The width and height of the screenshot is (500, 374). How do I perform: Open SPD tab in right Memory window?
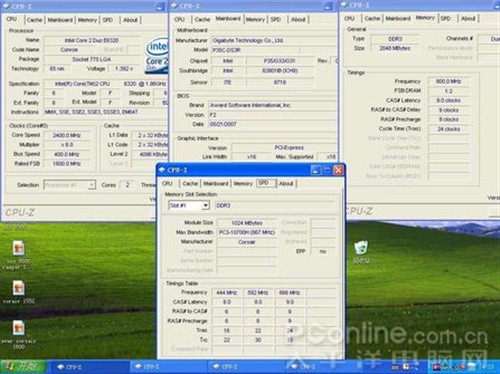446,18
